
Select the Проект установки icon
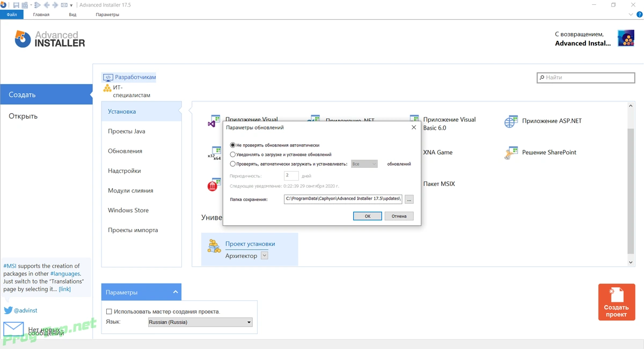tap(214, 247)
